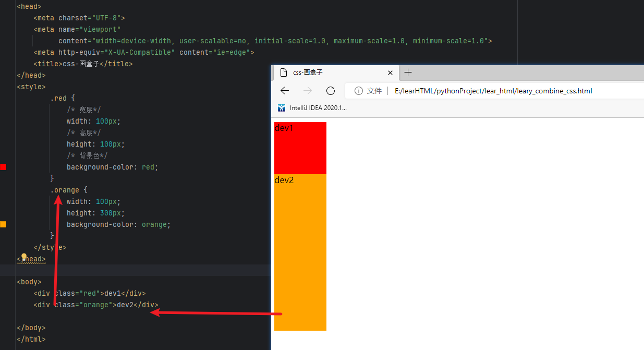Screen dimensions: 644x350
Task: Click the /* 宽度*/ comment
Action: coord(83,110)
